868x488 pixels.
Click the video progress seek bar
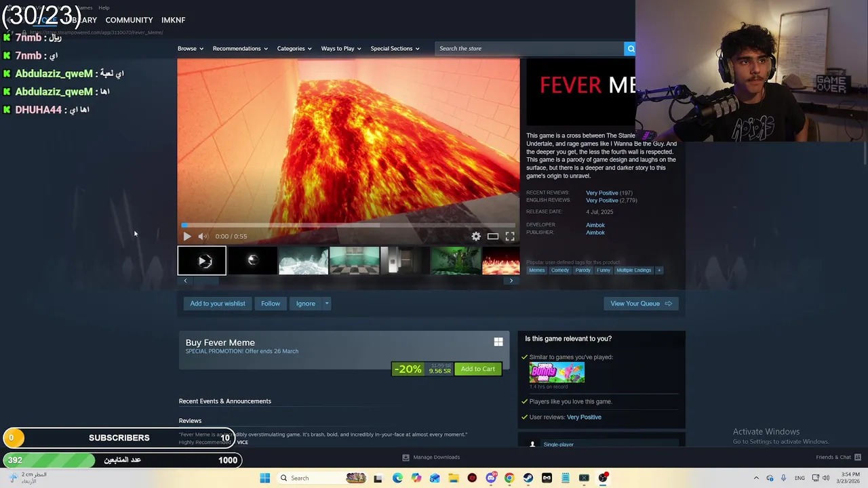coord(349,225)
